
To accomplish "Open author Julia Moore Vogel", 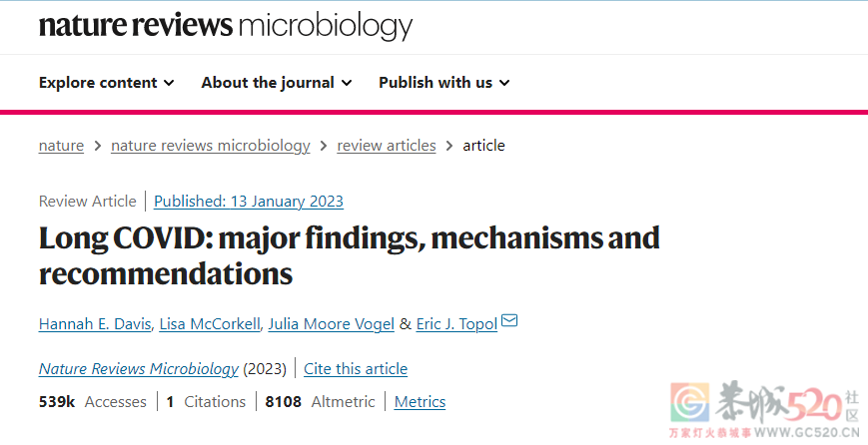I will pyautogui.click(x=331, y=324).
